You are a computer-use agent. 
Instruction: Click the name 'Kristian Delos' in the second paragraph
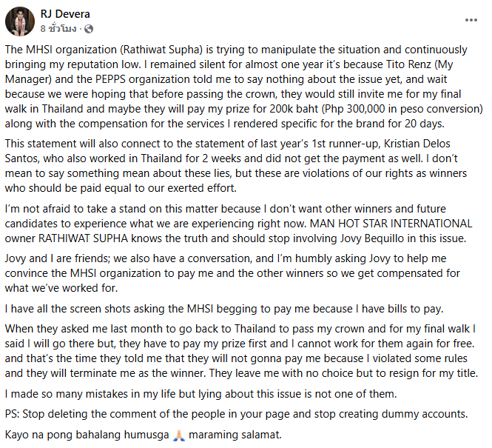click(x=417, y=144)
